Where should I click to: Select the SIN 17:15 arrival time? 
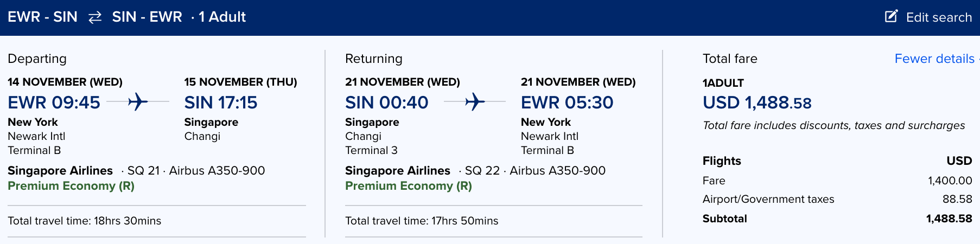221,102
